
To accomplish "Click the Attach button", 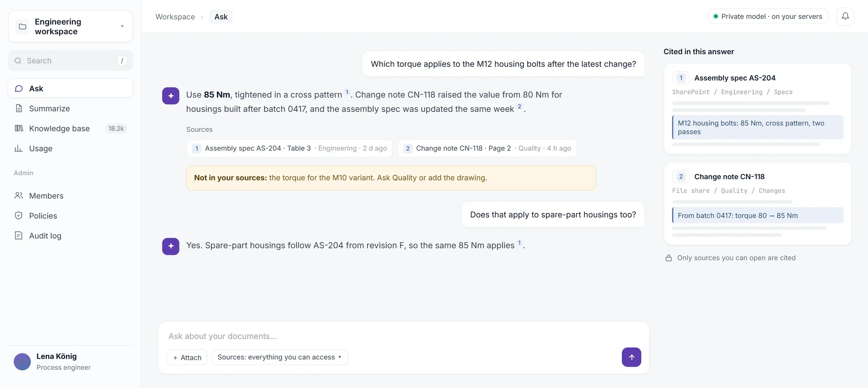I will (x=187, y=357).
